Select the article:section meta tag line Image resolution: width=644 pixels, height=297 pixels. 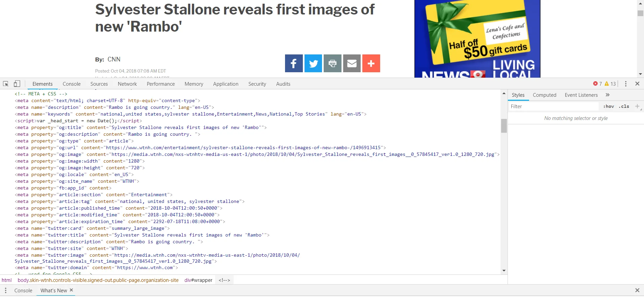click(x=93, y=195)
